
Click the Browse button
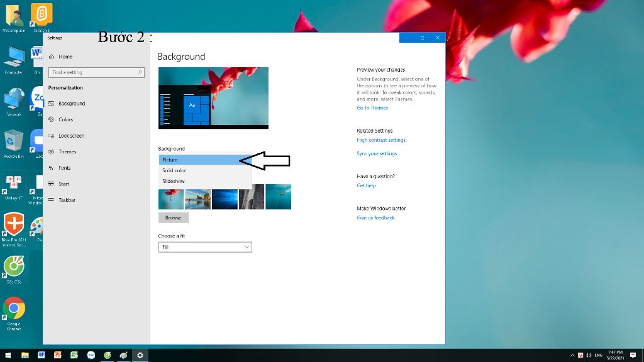173,217
